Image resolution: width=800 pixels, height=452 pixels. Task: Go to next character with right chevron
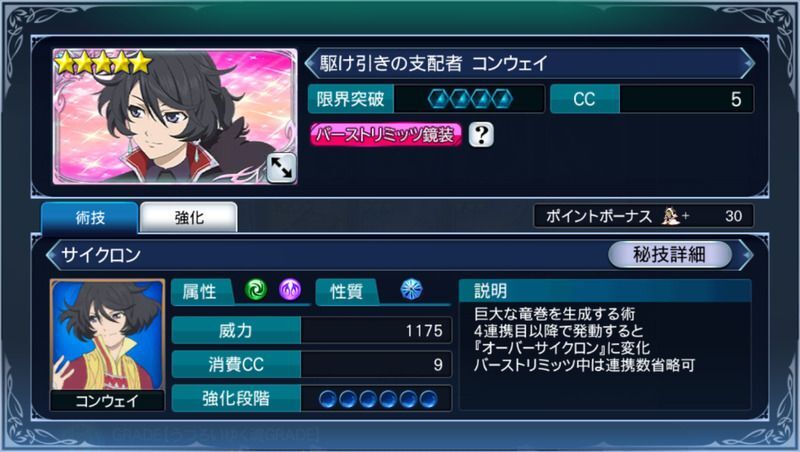coord(748,63)
